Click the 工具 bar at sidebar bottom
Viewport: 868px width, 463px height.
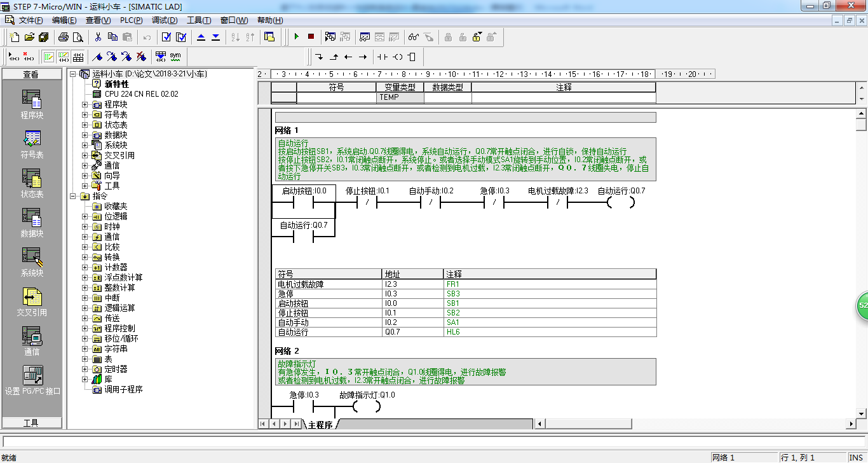click(31, 422)
